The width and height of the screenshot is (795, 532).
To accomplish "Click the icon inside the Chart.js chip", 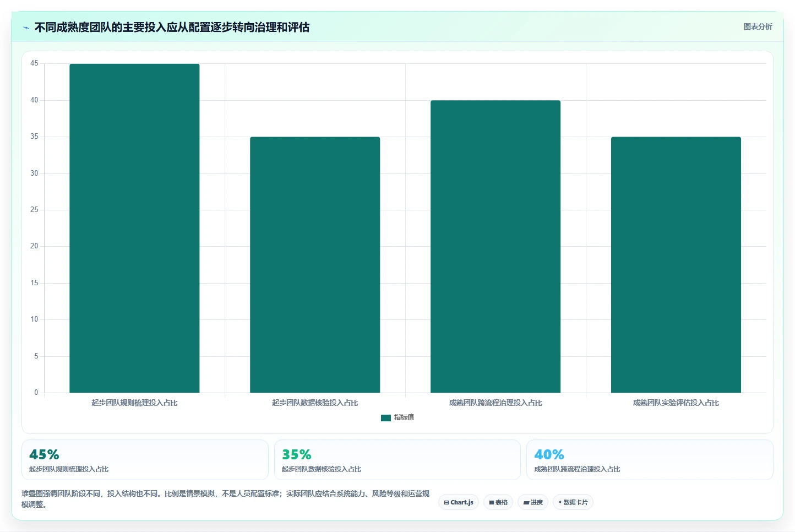I will click(x=446, y=502).
